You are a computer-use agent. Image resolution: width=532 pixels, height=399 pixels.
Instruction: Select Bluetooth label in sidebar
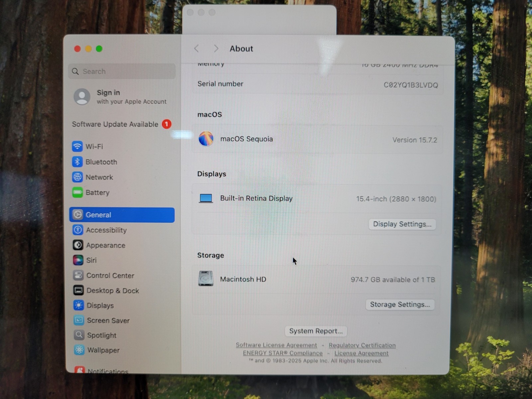tap(101, 162)
